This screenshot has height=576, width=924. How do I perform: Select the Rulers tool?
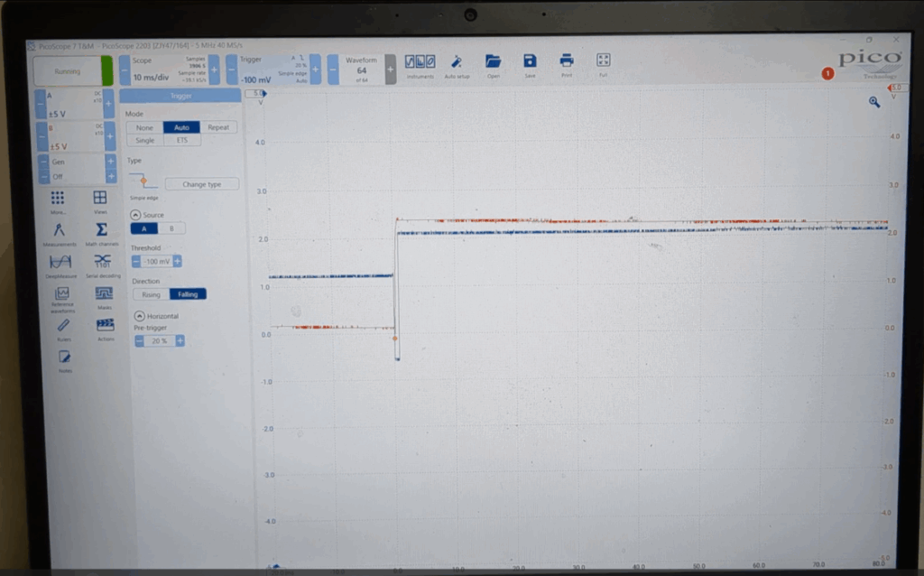click(x=63, y=327)
